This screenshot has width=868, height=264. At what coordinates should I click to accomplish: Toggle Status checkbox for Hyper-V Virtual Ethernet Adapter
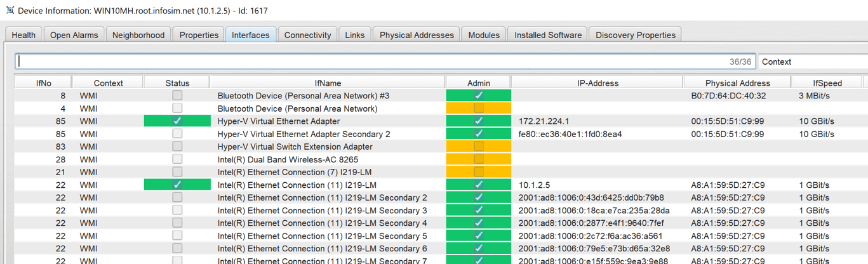pos(177,121)
